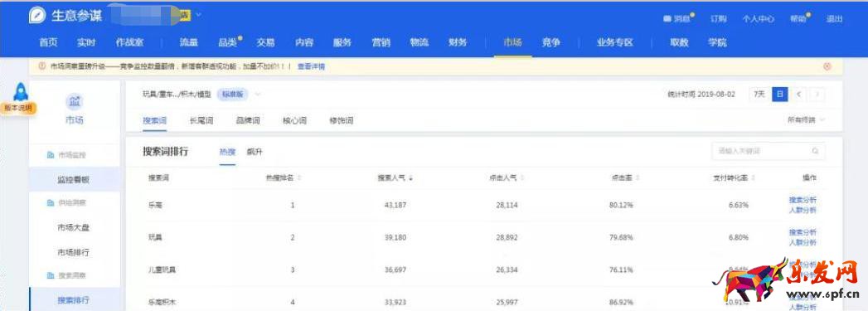Image resolution: width=868 pixels, height=311 pixels.
Task: Click the search magnifier icon
Action: [816, 151]
